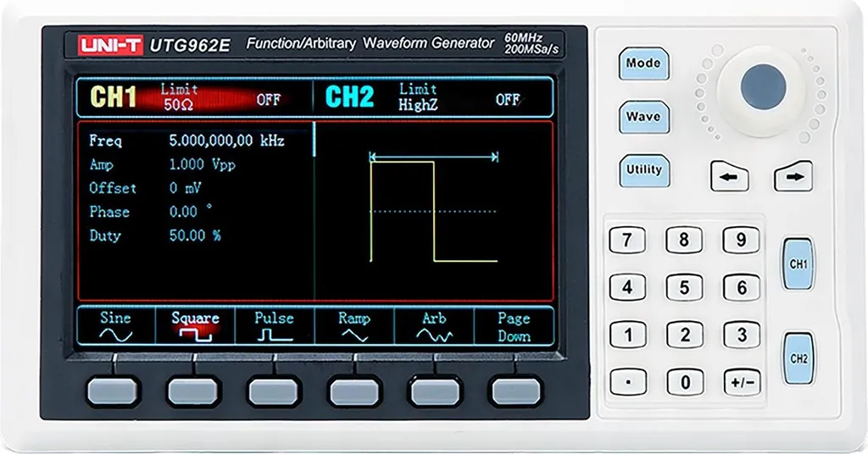Tap number key 8
Viewport: 868px width, 454px height.
coord(684,241)
